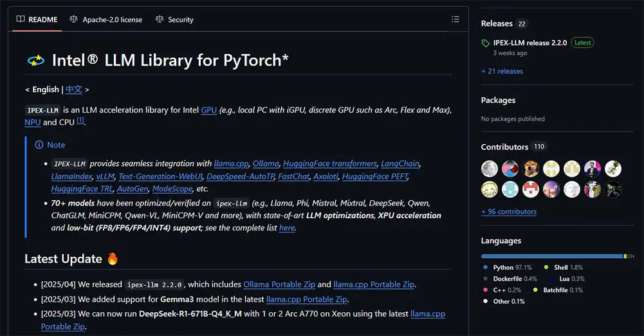Open the LlamaIndex link
This screenshot has width=644, height=336.
click(72, 176)
